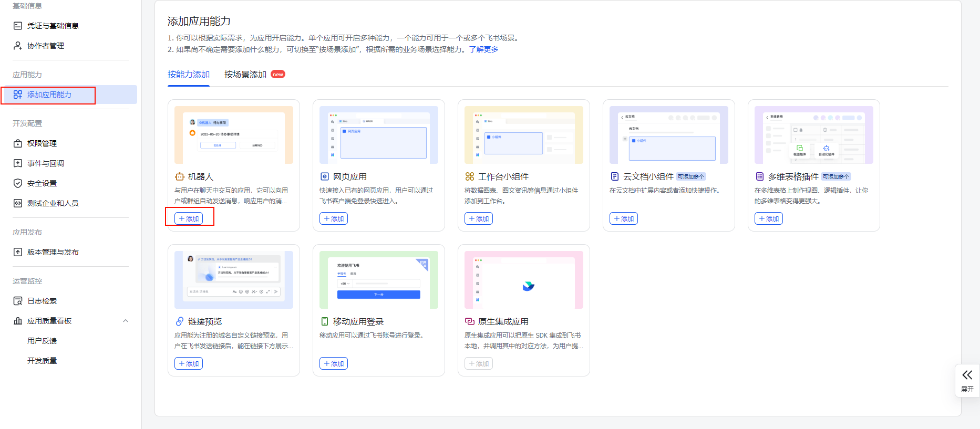980x429 pixels.
Task: Open the 了解更多 link
Action: [x=484, y=49]
